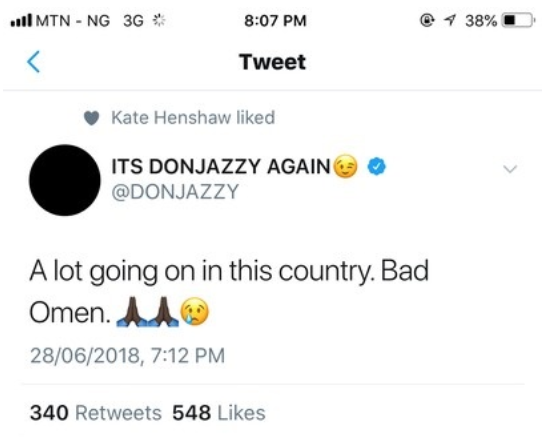Image resolution: width=549 pixels, height=437 pixels.
Task: Go back using the blue arrow
Action: click(x=34, y=62)
